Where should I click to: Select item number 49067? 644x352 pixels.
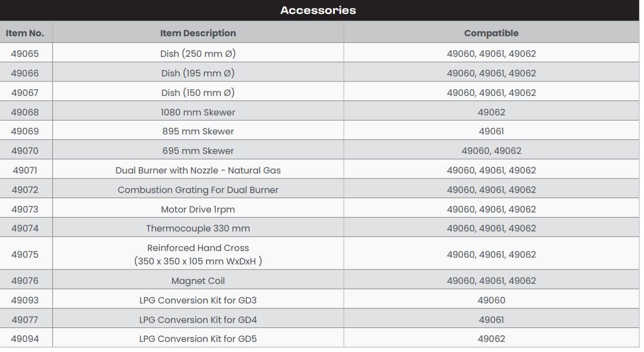coord(25,93)
